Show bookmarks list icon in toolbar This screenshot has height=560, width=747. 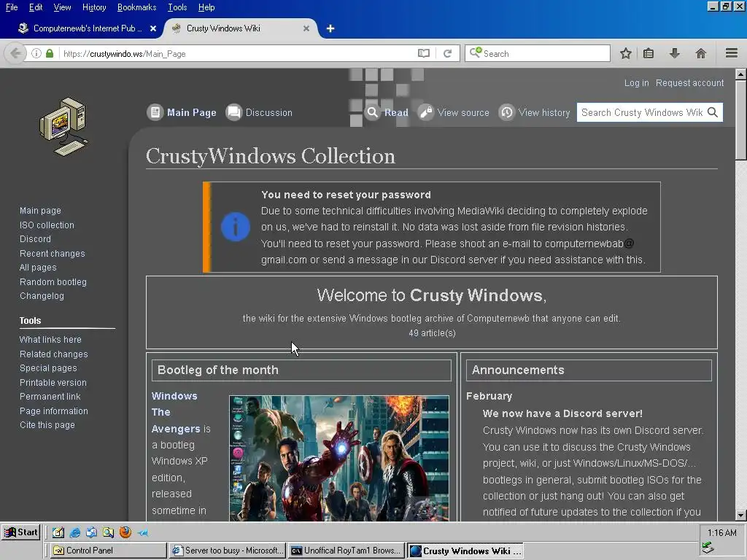[x=649, y=53]
